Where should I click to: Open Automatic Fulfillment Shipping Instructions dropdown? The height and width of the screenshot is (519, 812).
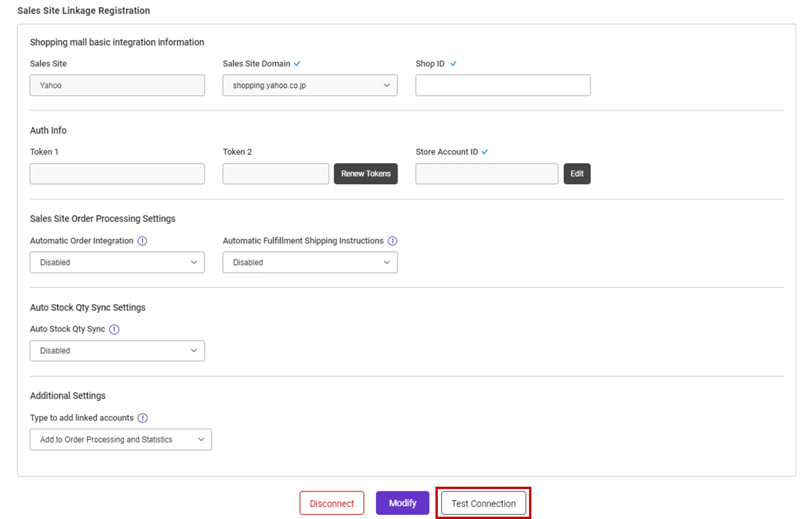[x=310, y=262]
